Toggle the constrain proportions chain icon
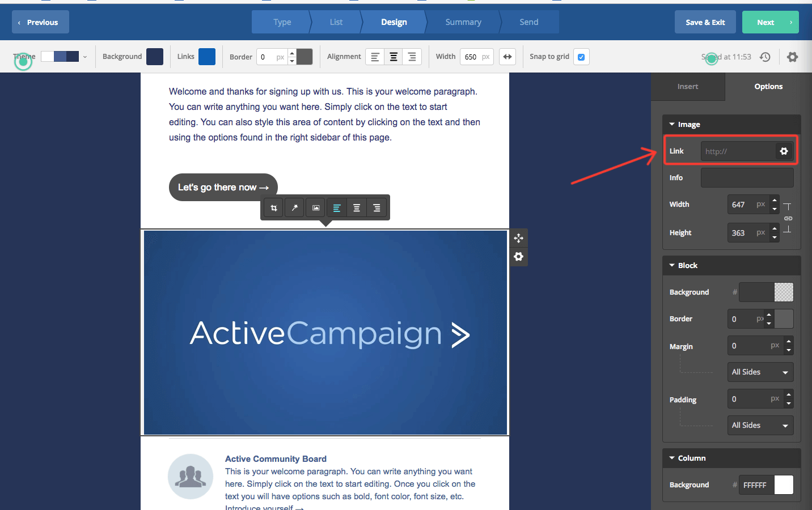 click(x=788, y=218)
